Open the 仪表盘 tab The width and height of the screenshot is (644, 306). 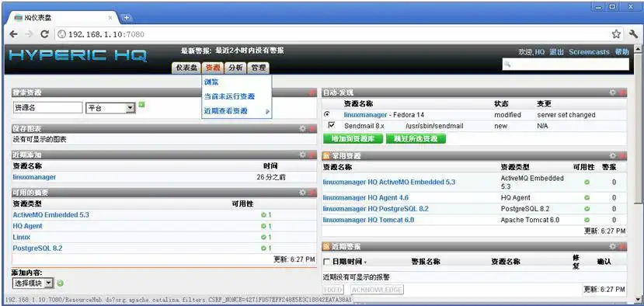(x=186, y=68)
